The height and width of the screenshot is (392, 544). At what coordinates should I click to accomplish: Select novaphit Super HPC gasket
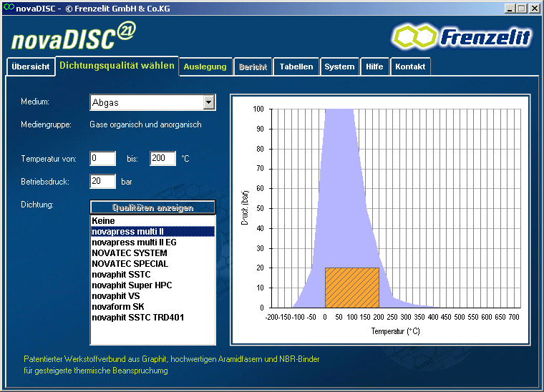pos(132,285)
